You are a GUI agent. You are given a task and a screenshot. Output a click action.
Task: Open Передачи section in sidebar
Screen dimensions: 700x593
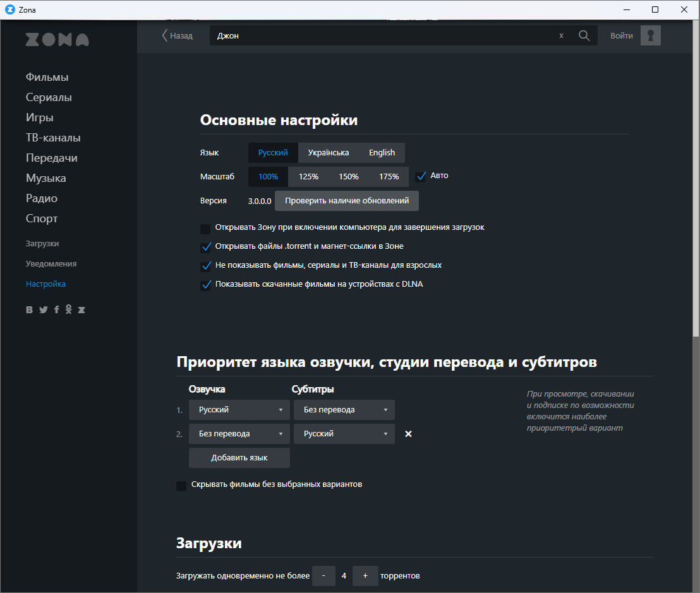(51, 158)
